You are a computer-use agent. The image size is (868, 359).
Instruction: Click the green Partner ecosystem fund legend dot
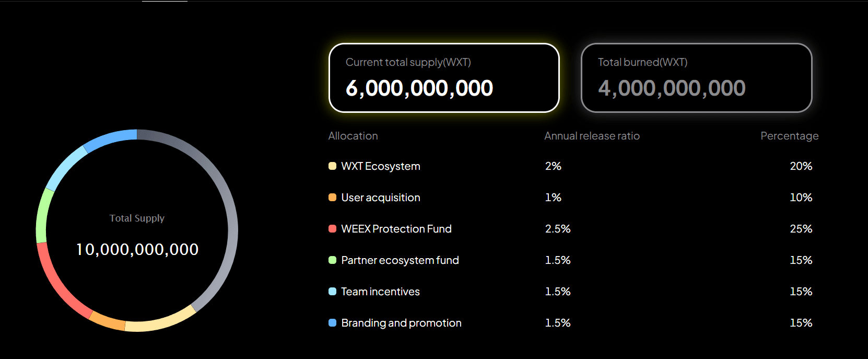(x=332, y=260)
